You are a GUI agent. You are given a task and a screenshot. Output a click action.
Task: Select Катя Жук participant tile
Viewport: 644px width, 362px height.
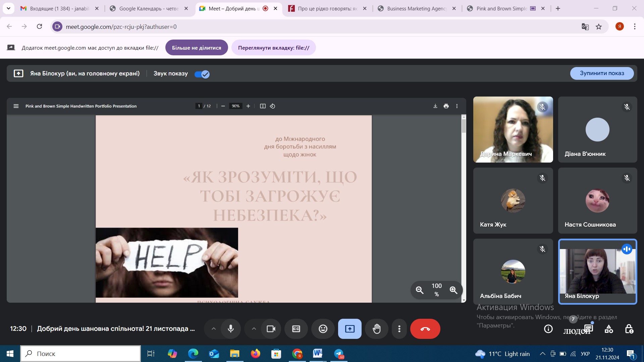513,200
